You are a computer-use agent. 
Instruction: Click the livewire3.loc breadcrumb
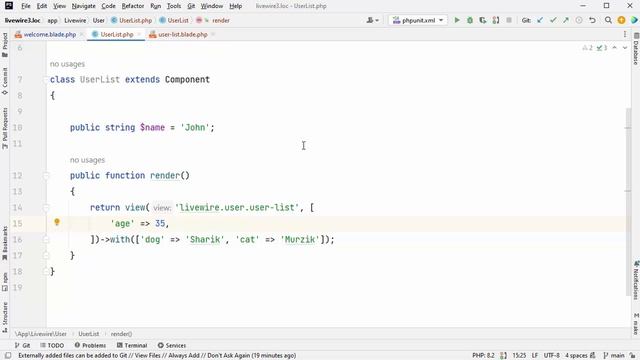[22, 20]
